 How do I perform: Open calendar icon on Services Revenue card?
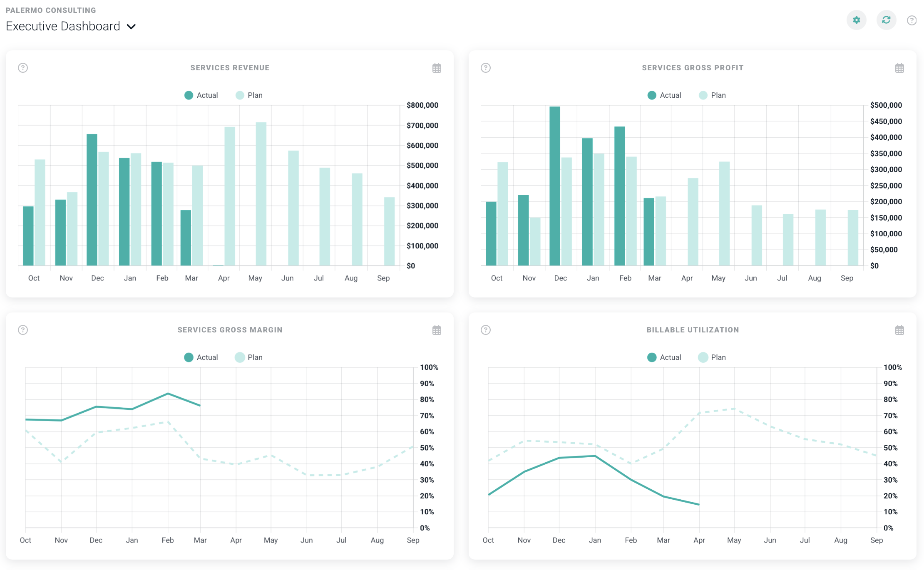(437, 68)
